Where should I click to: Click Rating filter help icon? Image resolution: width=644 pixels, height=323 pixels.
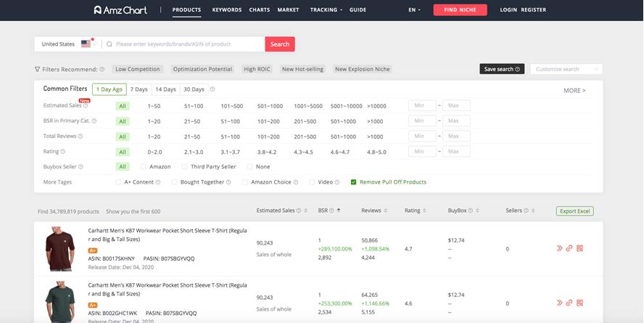[63, 151]
